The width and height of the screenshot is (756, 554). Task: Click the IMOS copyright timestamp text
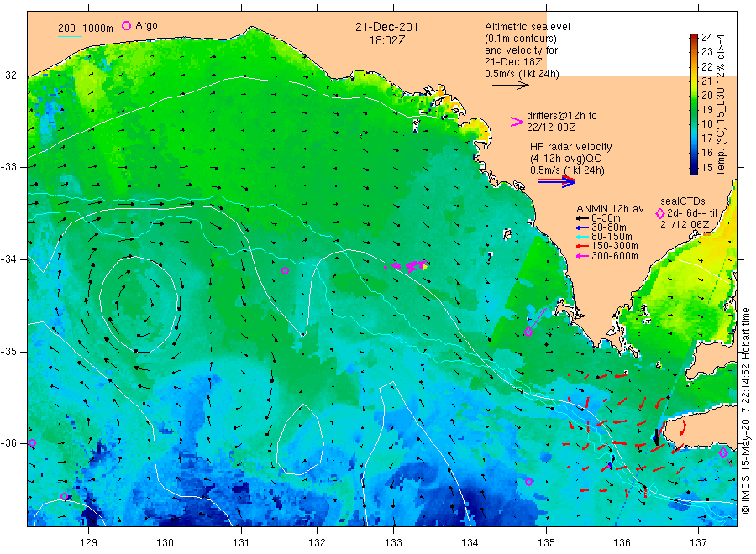[746, 410]
